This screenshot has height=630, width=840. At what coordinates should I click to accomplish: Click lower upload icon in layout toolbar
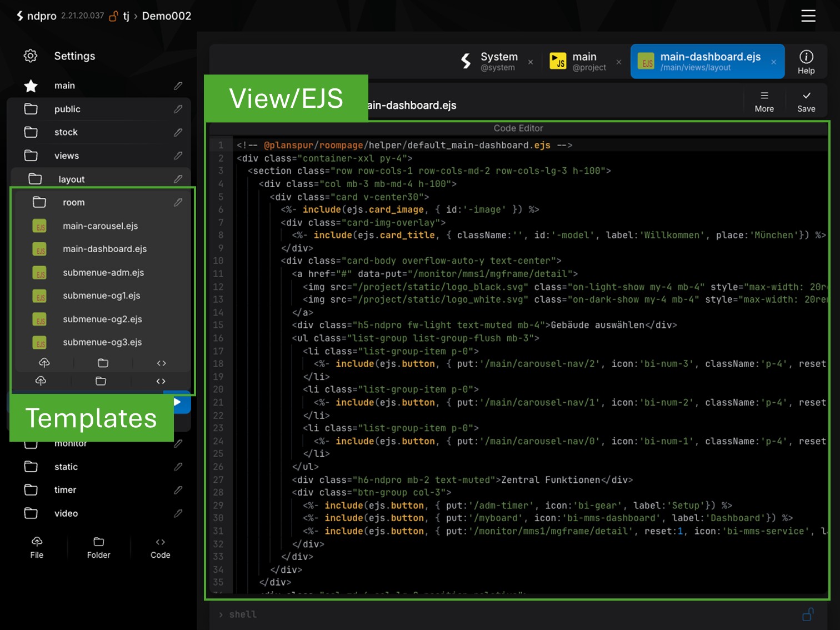click(41, 381)
